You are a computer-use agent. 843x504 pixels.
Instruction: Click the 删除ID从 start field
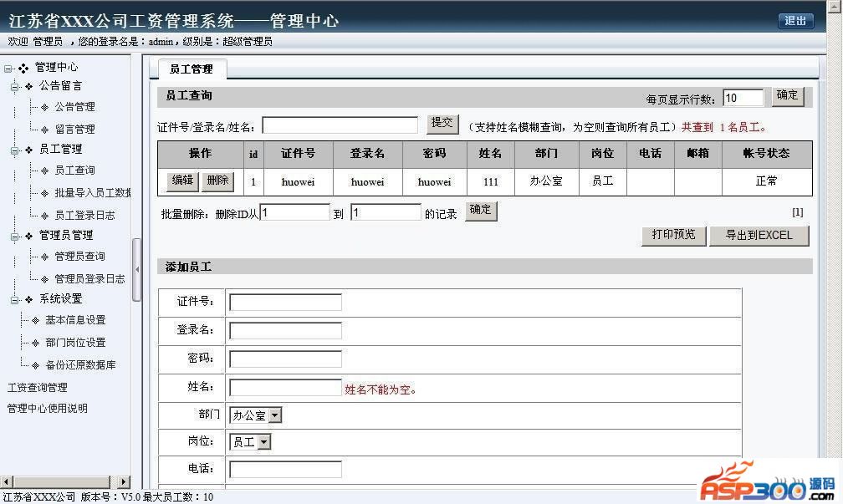(x=294, y=212)
